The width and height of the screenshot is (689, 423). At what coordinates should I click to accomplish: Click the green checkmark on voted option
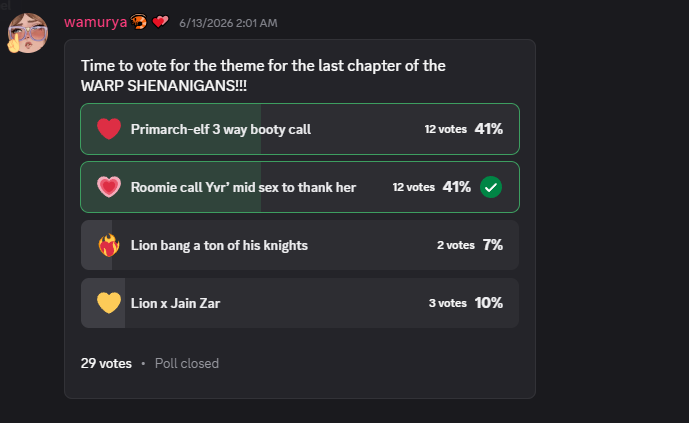point(491,187)
